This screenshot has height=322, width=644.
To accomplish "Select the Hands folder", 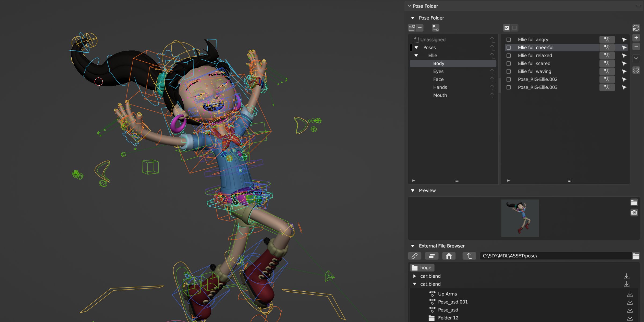I will tap(440, 87).
